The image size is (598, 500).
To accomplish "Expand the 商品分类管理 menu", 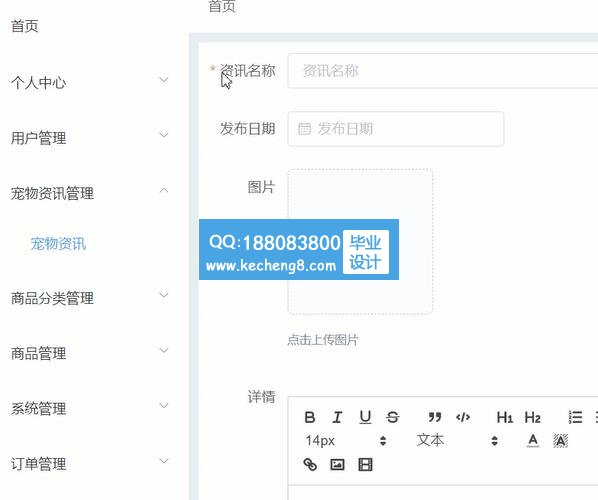I will [x=90, y=297].
